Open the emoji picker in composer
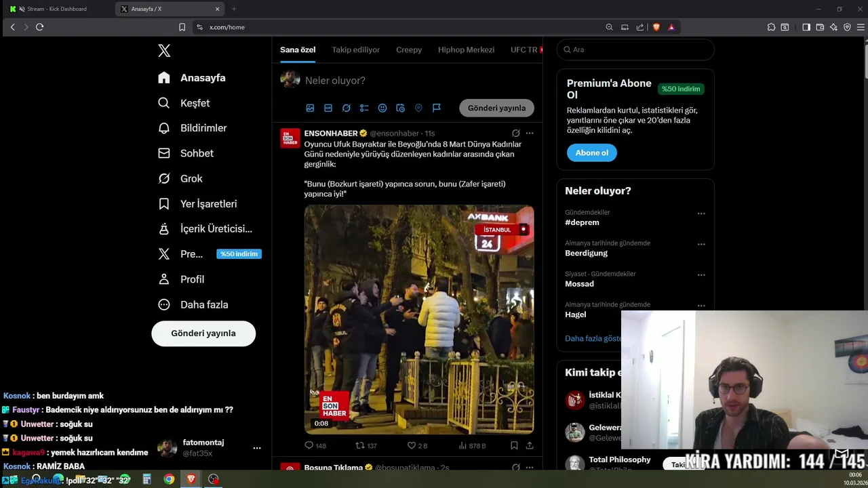 pos(382,108)
